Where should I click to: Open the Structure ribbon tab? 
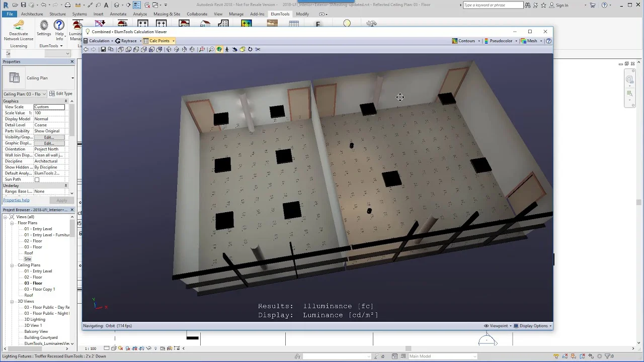pyautogui.click(x=57, y=14)
